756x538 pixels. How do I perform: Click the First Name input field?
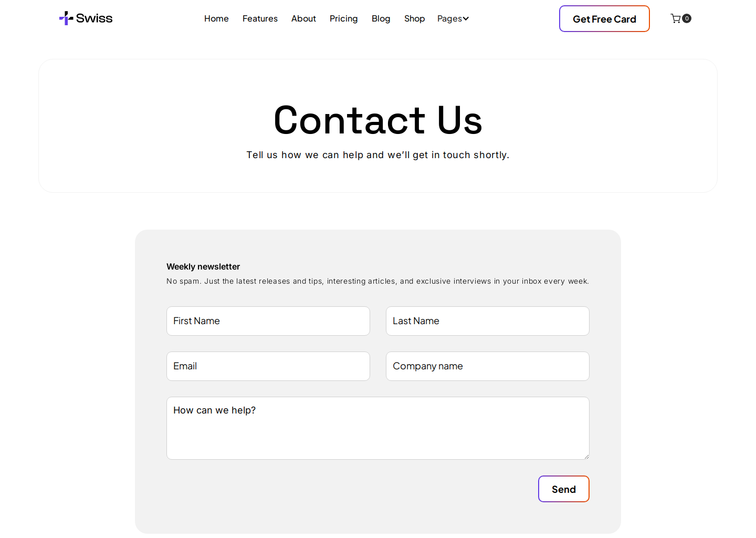[x=268, y=321]
